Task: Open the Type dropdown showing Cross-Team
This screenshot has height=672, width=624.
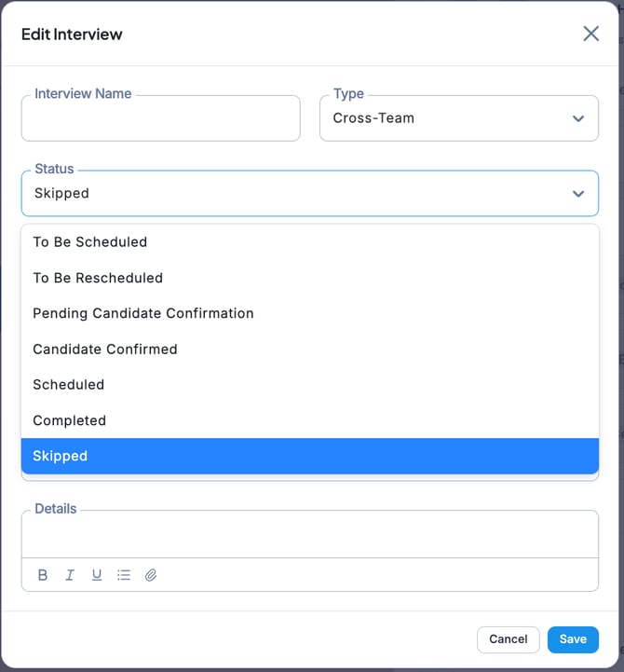Action: [x=458, y=118]
